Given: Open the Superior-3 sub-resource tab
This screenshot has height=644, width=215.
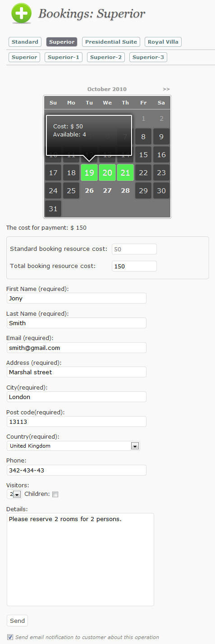Looking at the screenshot, I should tap(148, 57).
